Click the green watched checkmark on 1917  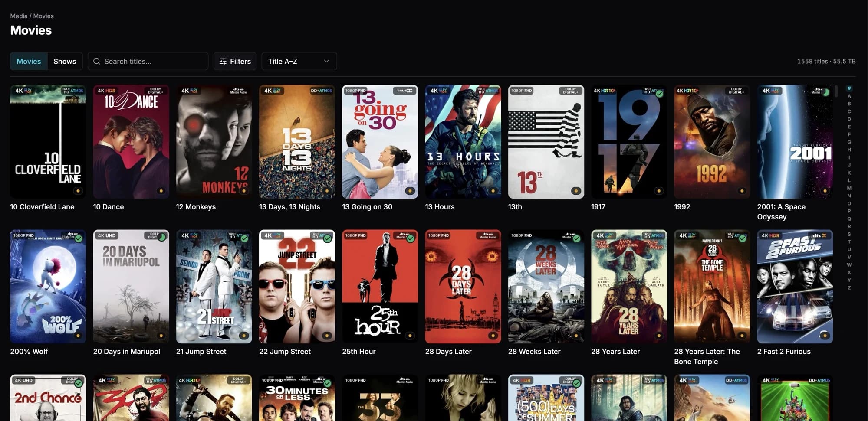(x=660, y=93)
